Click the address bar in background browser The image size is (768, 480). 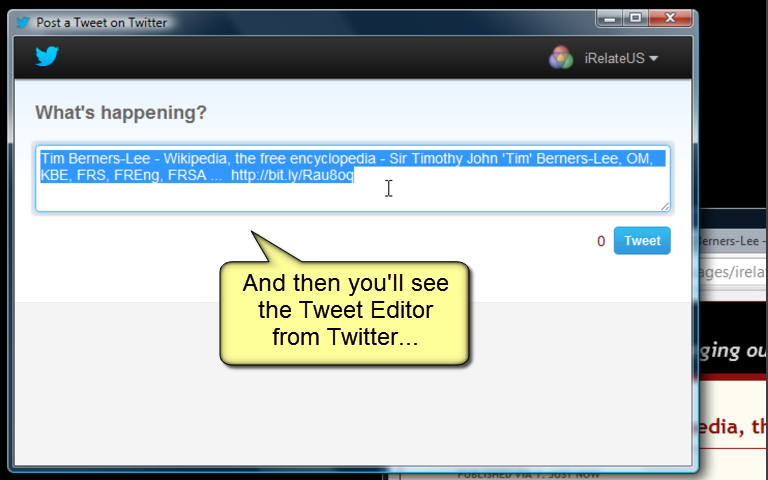point(733,271)
